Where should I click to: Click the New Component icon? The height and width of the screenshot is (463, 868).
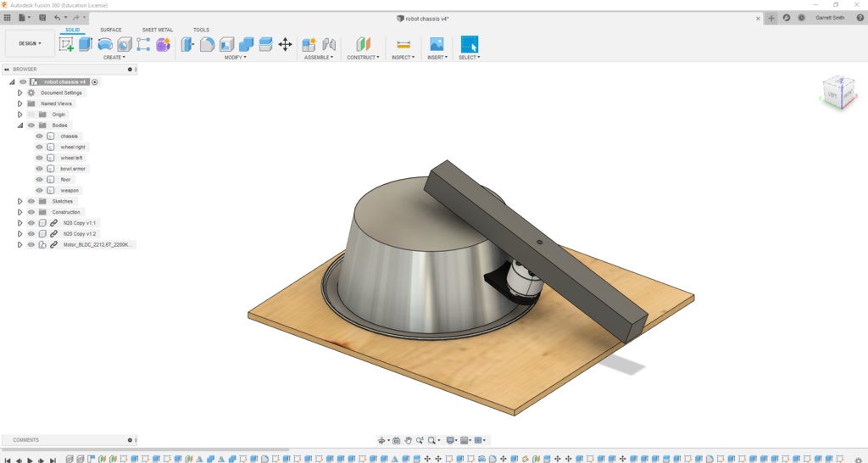pyautogui.click(x=309, y=44)
